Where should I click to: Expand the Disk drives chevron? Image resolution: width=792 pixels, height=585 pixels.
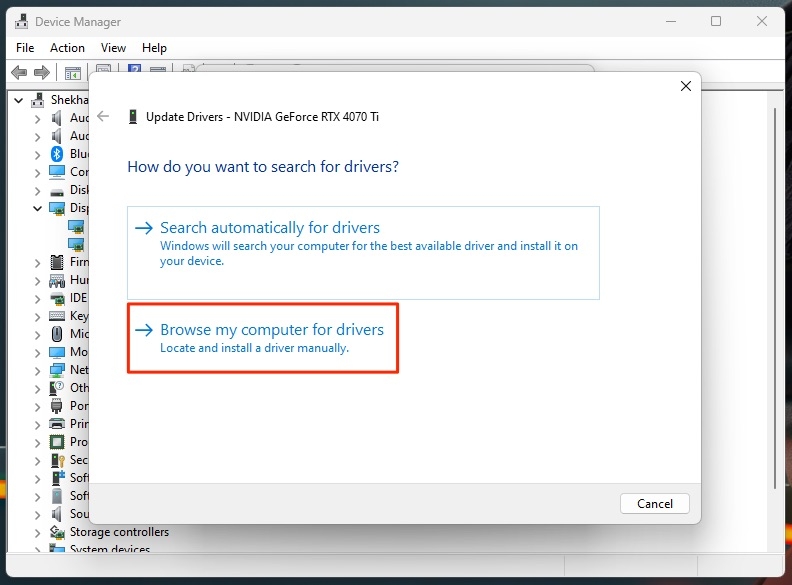[x=37, y=190]
